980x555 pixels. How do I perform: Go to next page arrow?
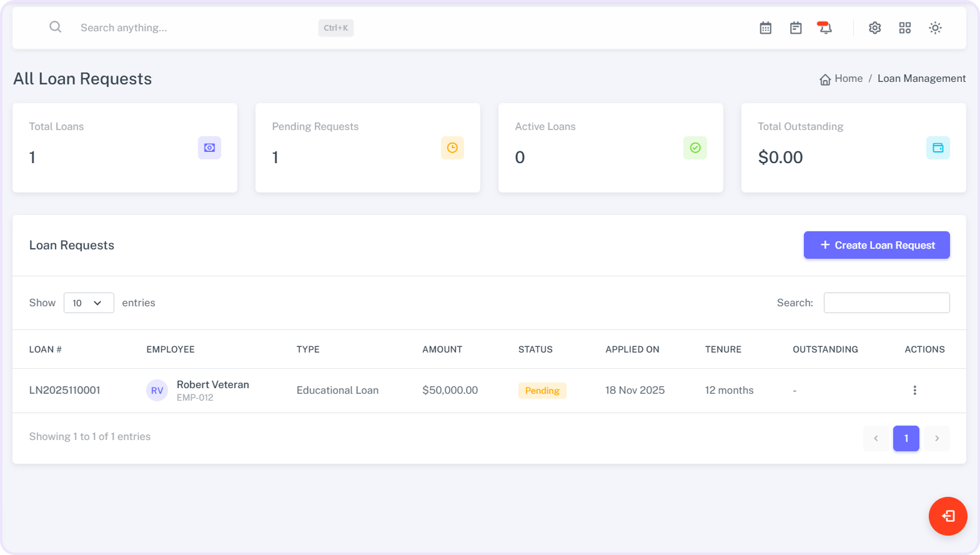(936, 438)
